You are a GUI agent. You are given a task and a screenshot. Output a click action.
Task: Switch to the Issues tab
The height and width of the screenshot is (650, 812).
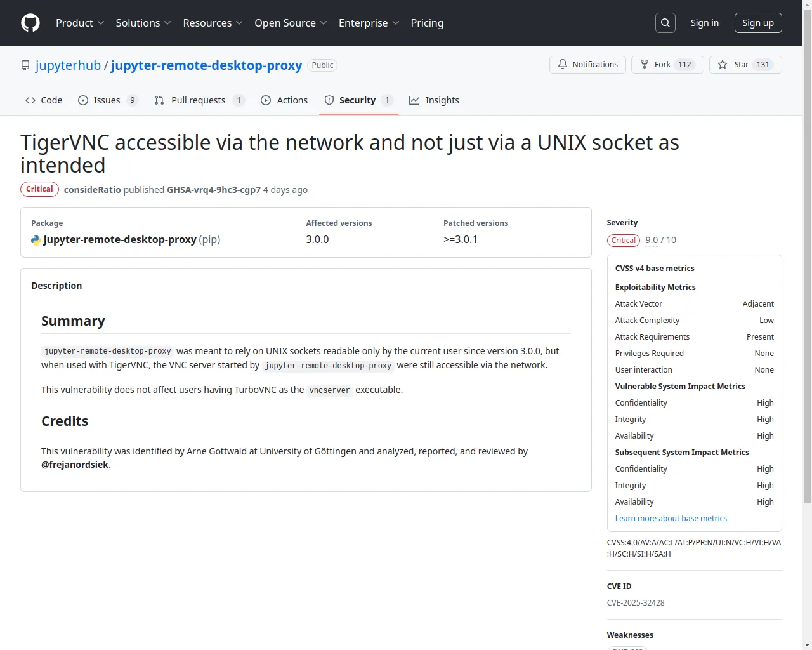(x=108, y=100)
